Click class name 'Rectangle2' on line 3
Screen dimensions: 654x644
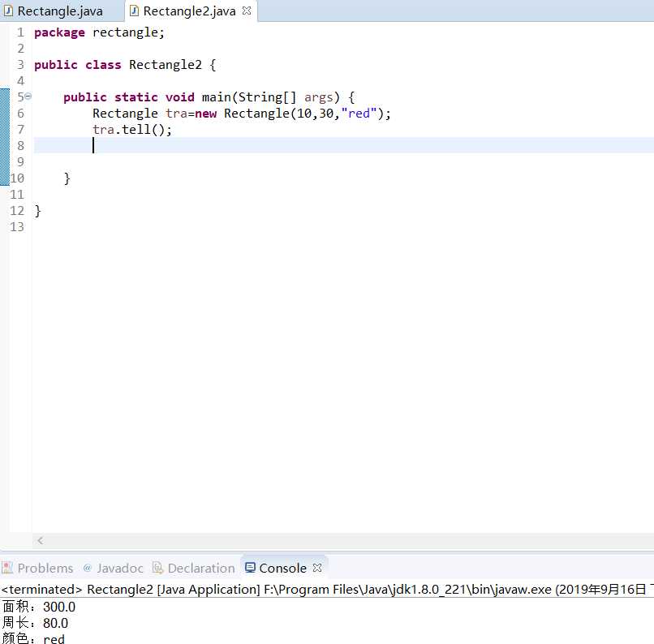click(x=166, y=65)
